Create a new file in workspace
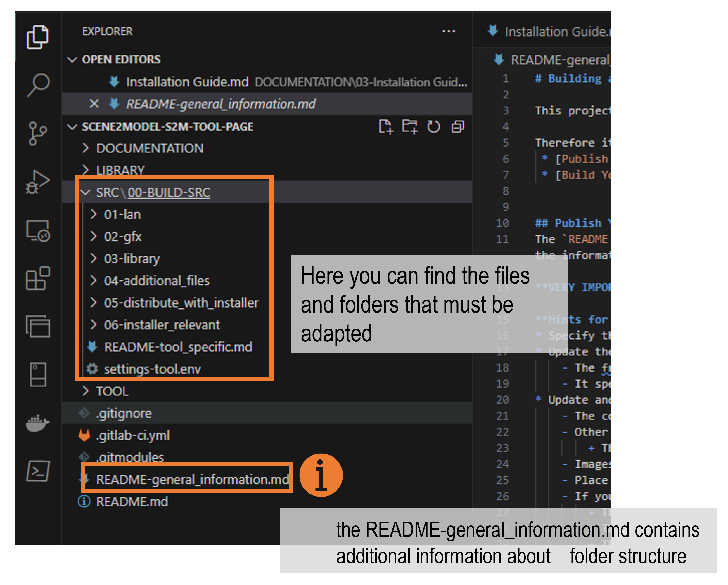The height and width of the screenshot is (585, 728). [385, 127]
